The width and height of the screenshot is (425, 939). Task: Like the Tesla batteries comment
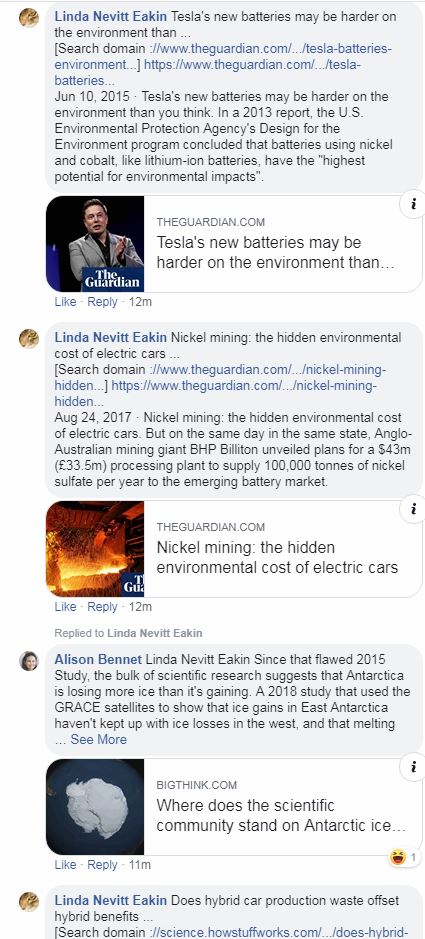(65, 302)
